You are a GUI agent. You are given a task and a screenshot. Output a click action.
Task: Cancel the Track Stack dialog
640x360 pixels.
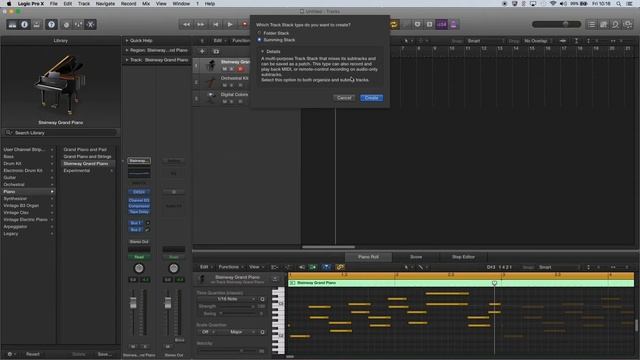pyautogui.click(x=344, y=98)
